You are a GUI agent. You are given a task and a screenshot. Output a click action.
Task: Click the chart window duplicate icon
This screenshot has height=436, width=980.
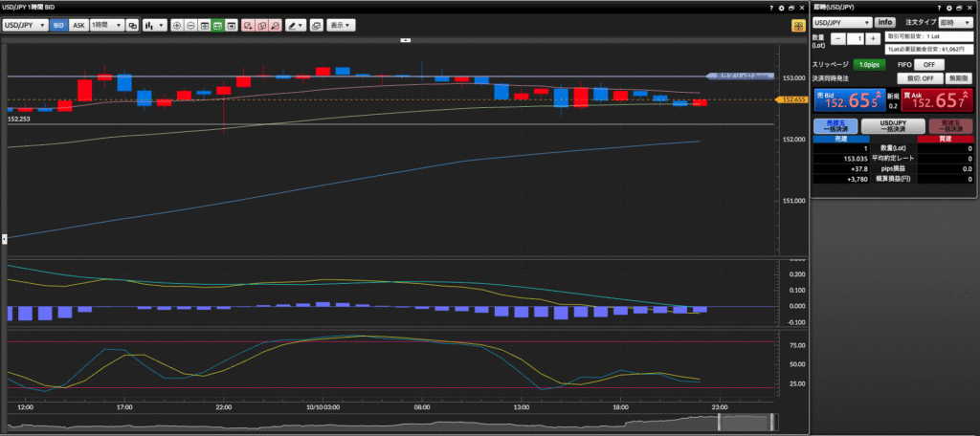(316, 25)
